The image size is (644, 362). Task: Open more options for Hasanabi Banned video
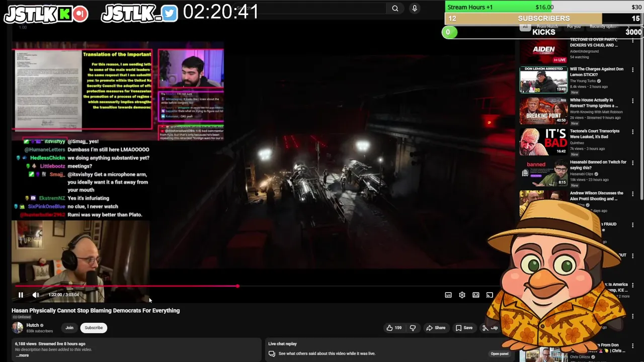point(633,163)
